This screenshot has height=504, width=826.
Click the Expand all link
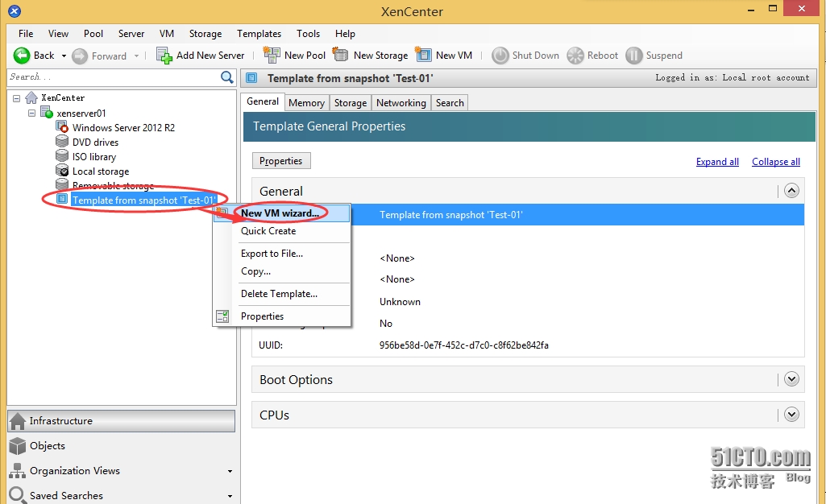[717, 162]
